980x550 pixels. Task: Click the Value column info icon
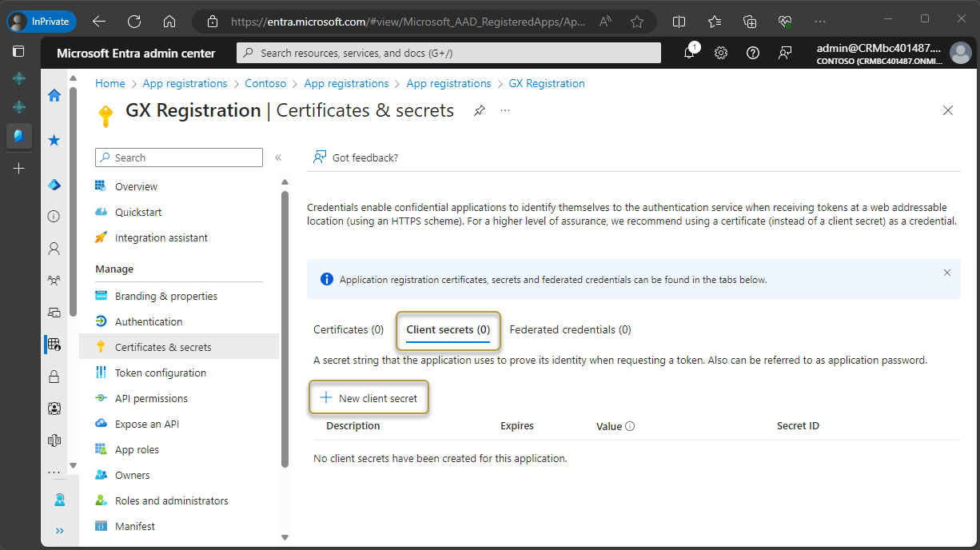point(630,426)
